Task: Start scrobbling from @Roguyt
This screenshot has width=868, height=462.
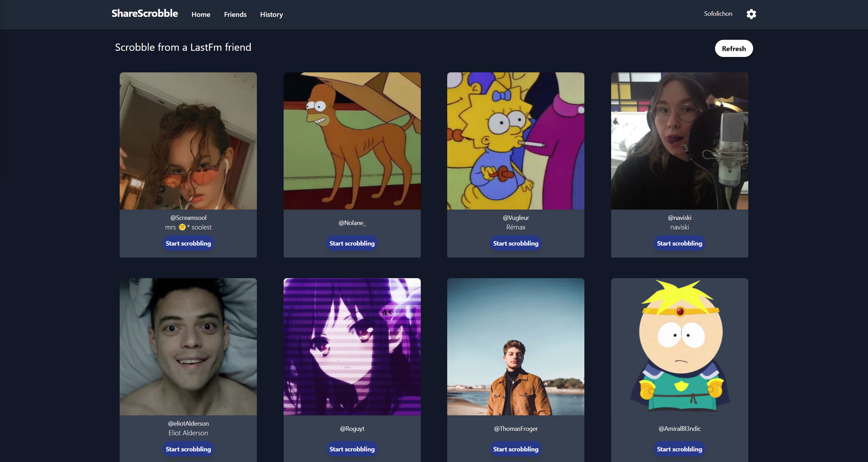Action: pyautogui.click(x=352, y=449)
